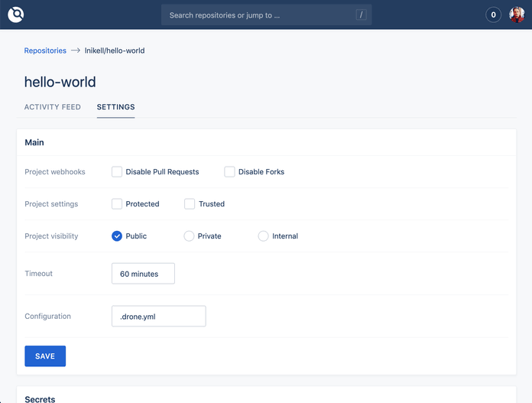Focus the search repositories field
532x403 pixels.
pyautogui.click(x=260, y=15)
